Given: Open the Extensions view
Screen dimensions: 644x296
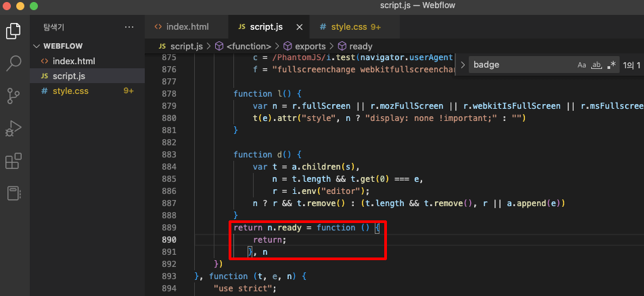Looking at the screenshot, I should [14, 161].
